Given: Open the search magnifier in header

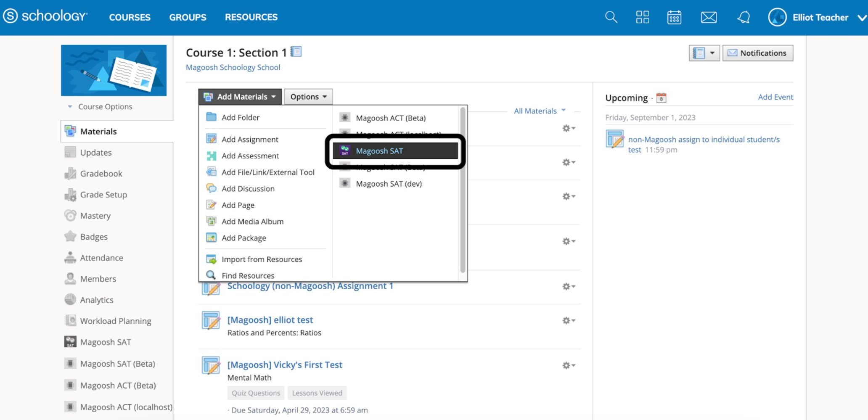Looking at the screenshot, I should click(x=611, y=17).
